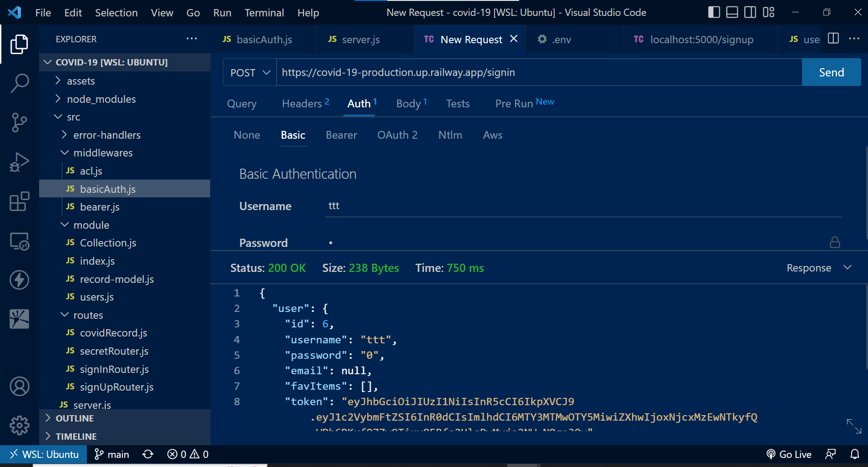Viewport: 868px width, 467px height.
Task: Toggle primary side bar layout icon
Action: [714, 12]
